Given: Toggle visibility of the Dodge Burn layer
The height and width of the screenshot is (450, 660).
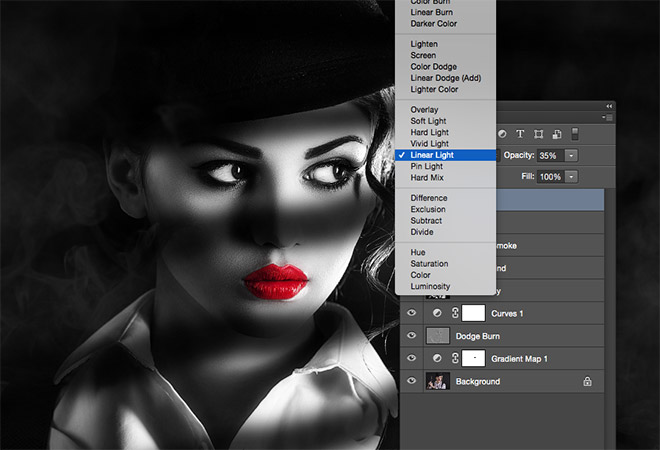Looking at the screenshot, I should tap(411, 336).
